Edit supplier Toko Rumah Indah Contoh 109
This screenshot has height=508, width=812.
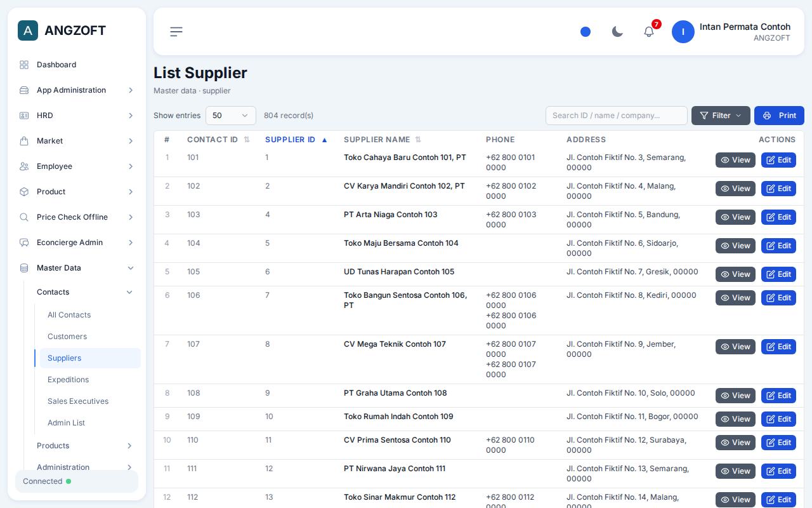(778, 419)
